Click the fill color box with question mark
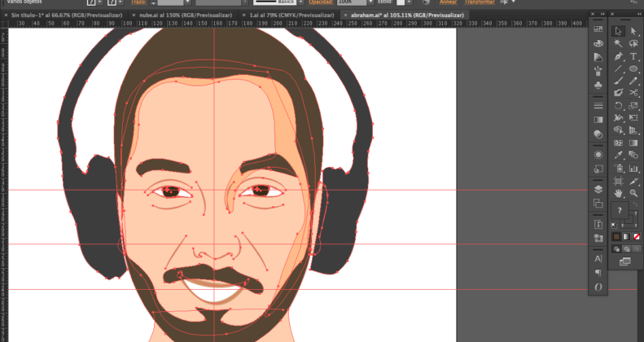 620,211
